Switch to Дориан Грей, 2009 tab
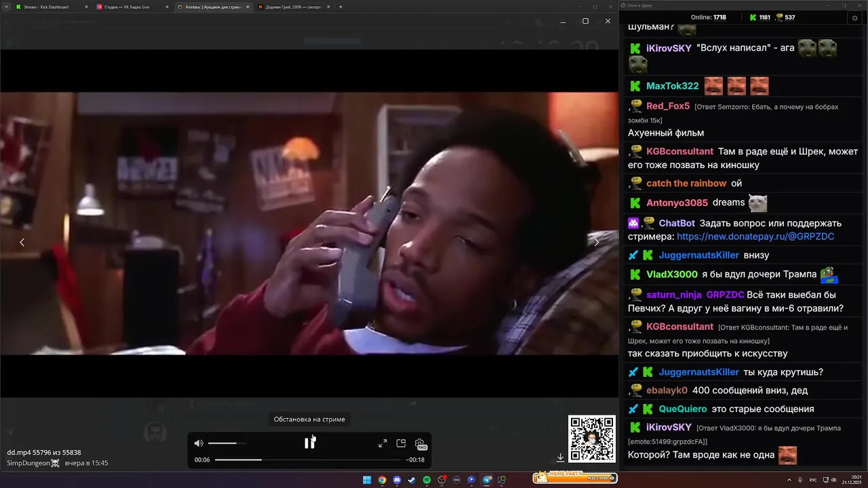Image resolution: width=868 pixels, height=488 pixels. [293, 7]
